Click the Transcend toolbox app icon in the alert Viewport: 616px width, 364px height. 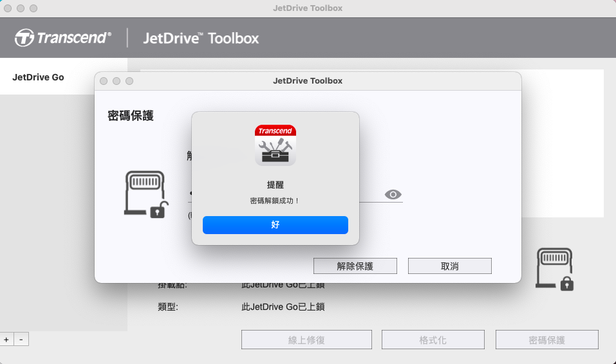(x=275, y=145)
